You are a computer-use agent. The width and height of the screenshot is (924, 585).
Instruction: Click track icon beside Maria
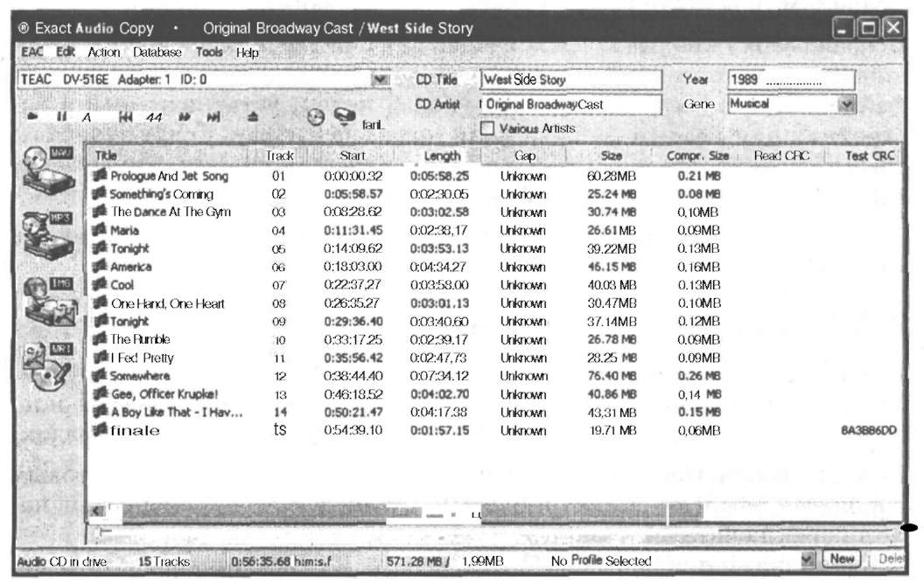100,230
